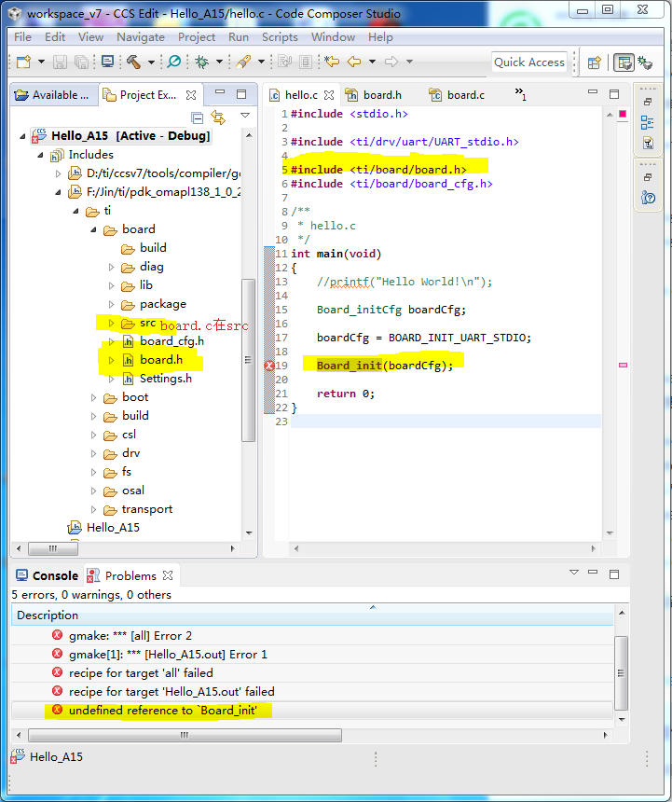
Task: Open the Navigate menu
Action: [141, 37]
